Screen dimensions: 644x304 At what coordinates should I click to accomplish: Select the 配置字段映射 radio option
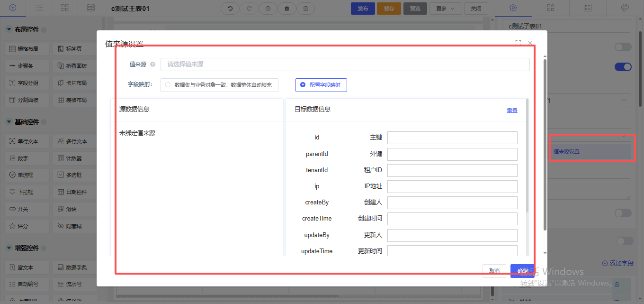(x=303, y=85)
